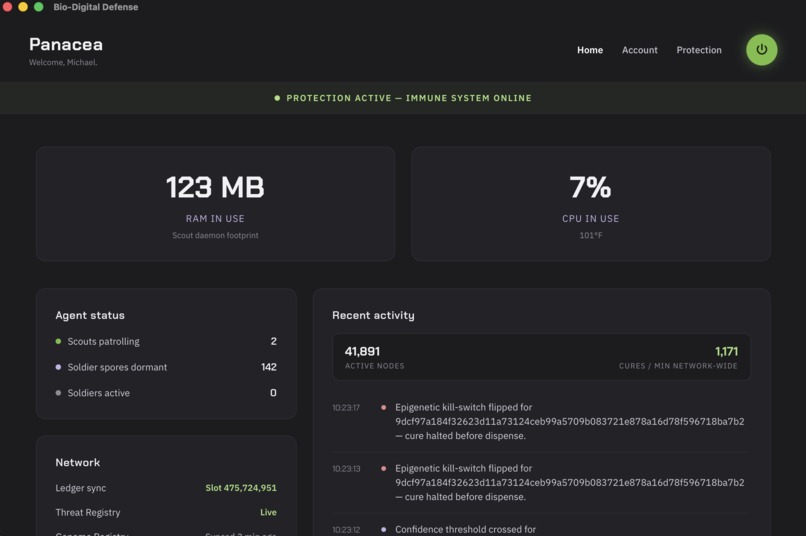
Task: Click the Network panel heading
Action: pos(78,463)
